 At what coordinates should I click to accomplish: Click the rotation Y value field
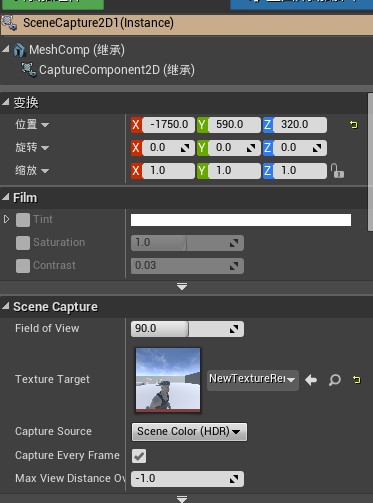(234, 148)
